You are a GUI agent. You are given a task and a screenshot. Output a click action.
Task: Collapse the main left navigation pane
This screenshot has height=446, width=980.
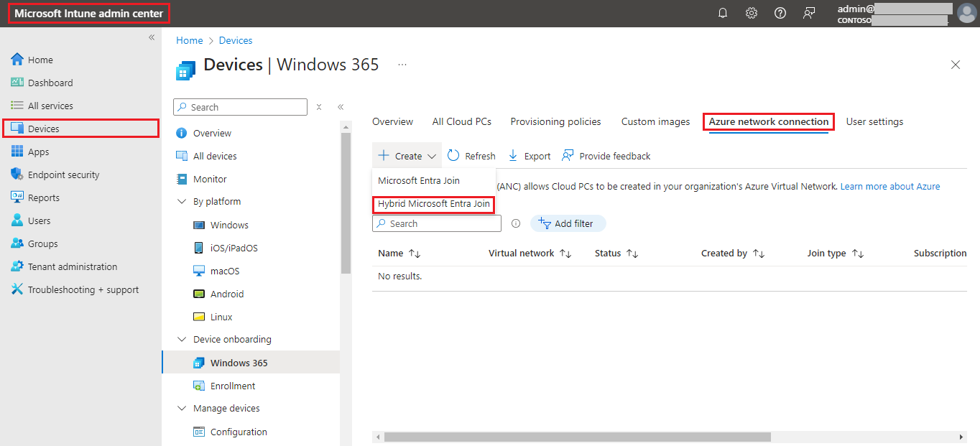152,37
